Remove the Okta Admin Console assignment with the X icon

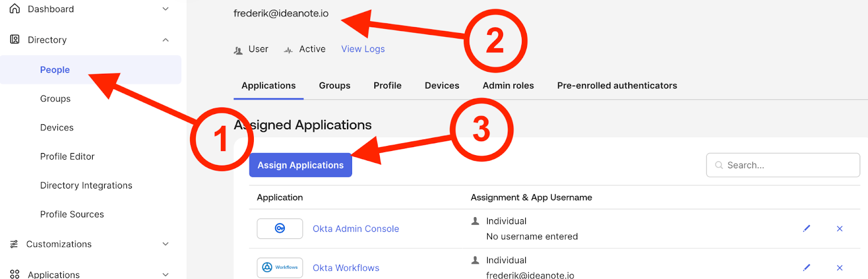[x=839, y=229]
